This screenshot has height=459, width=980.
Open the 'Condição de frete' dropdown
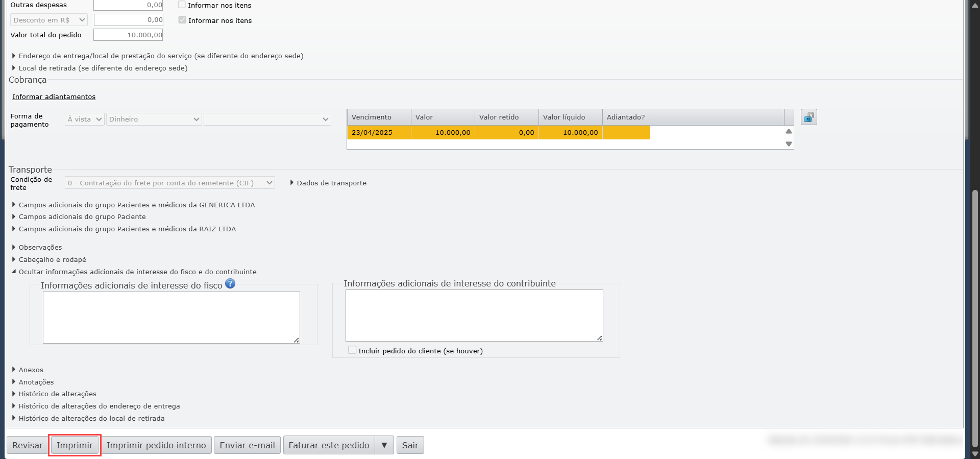pyautogui.click(x=170, y=183)
